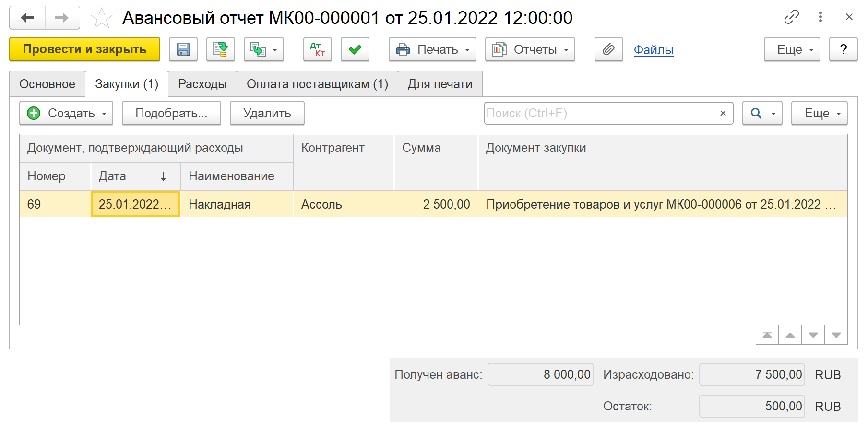Open the Приобретение товаров и услуг document cell
868x431 pixels.
(x=663, y=204)
